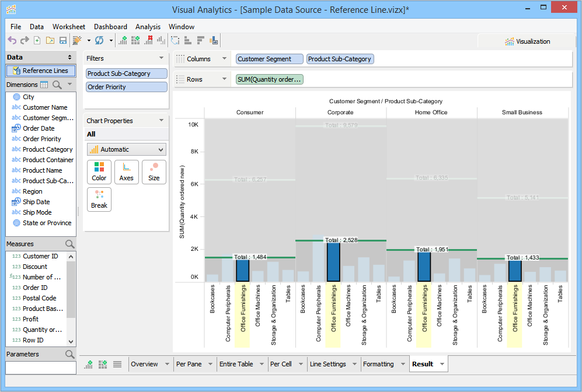Screen dimensions: 582x392
Task: Click the Refresh data icon
Action: click(x=99, y=40)
